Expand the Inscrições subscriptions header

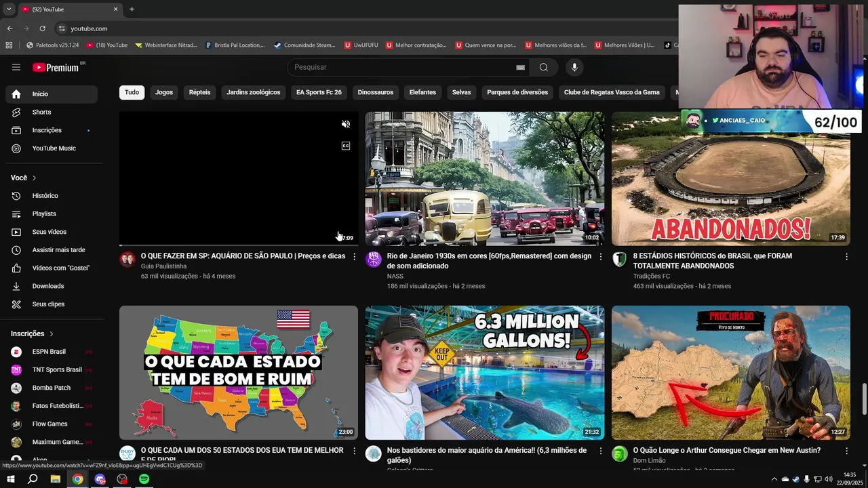point(32,333)
